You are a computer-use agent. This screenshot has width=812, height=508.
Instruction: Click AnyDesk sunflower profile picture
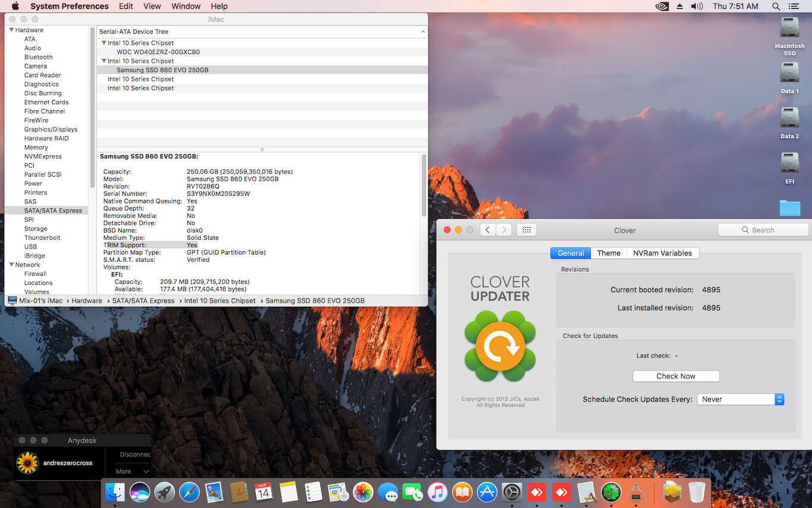(x=27, y=463)
